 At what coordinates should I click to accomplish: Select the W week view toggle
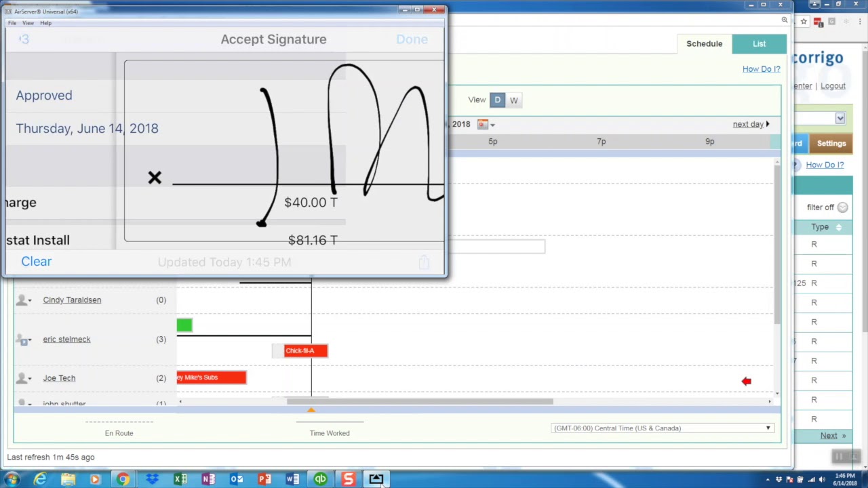(514, 100)
